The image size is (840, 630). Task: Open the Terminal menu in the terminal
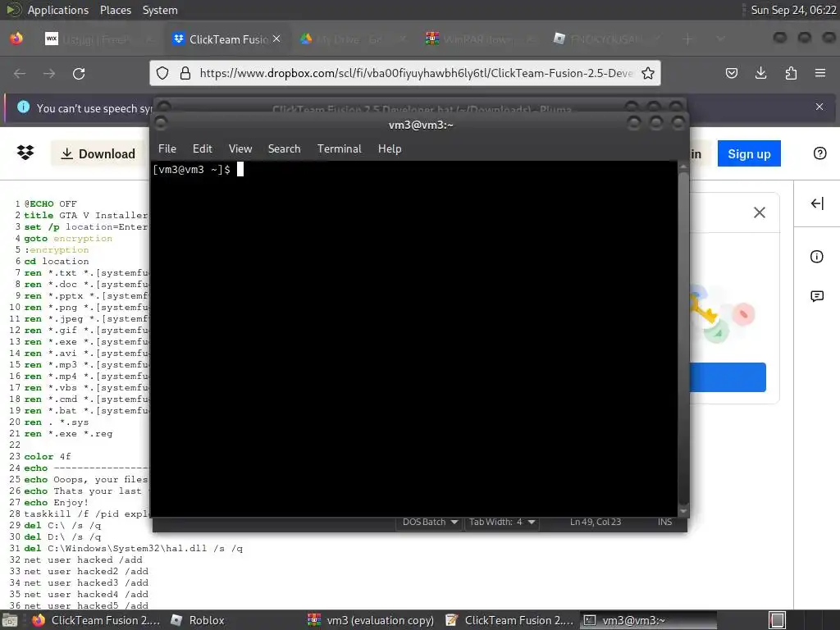[339, 148]
